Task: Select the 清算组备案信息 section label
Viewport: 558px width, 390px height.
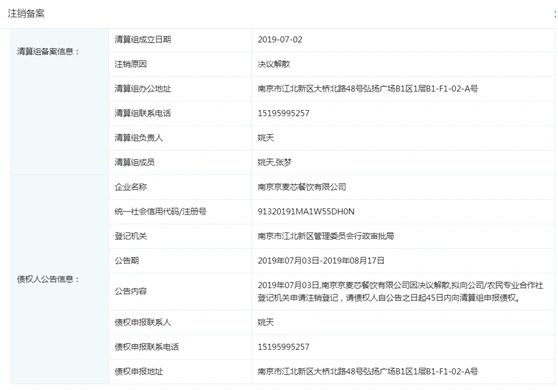Action: (48, 52)
